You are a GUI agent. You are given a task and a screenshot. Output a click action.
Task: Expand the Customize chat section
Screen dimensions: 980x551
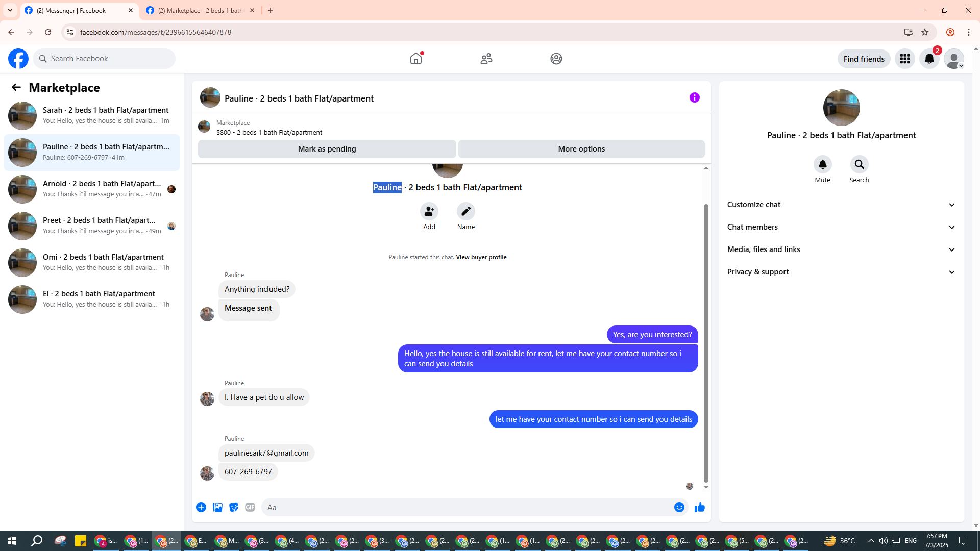[841, 205]
